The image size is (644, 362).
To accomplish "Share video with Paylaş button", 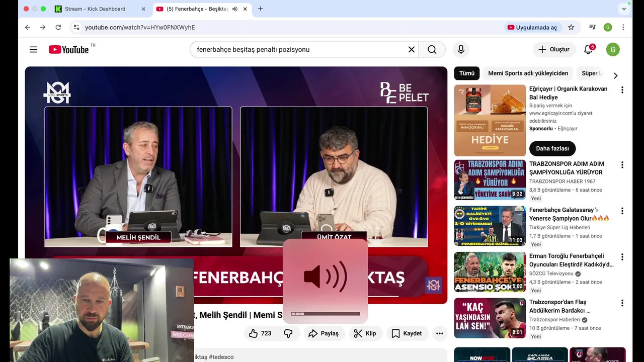I will pyautogui.click(x=324, y=333).
